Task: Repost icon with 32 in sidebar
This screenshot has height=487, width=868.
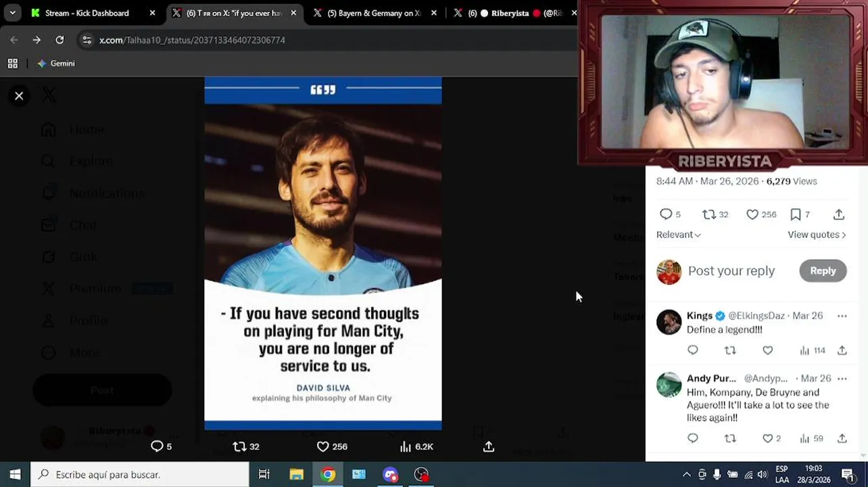Action: point(708,214)
